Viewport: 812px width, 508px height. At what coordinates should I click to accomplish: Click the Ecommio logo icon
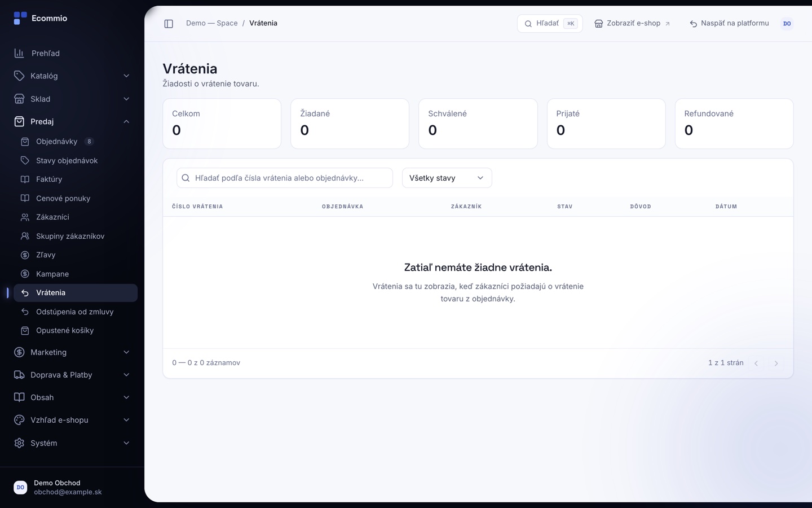coord(20,18)
